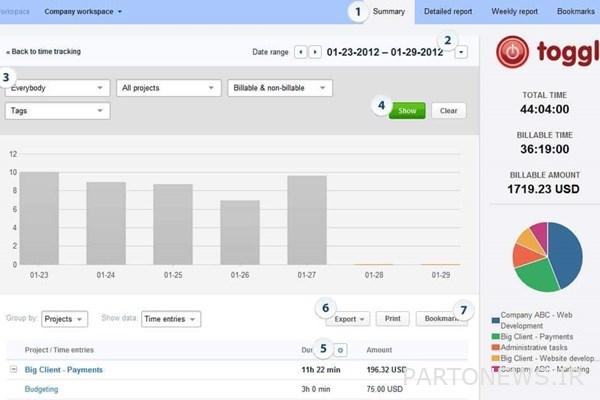This screenshot has height=400, width=600.
Task: Switch to the Weekly report tab
Action: click(x=515, y=12)
